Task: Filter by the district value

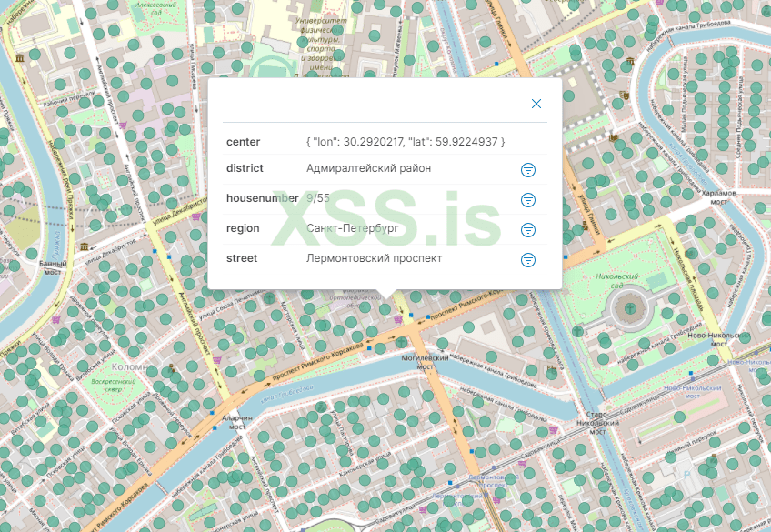Action: [527, 170]
